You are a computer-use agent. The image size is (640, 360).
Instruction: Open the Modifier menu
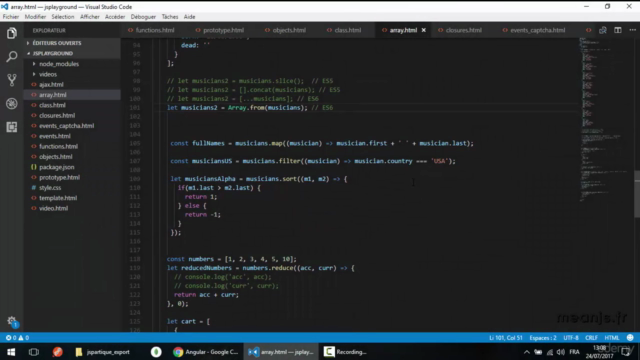(35, 17)
